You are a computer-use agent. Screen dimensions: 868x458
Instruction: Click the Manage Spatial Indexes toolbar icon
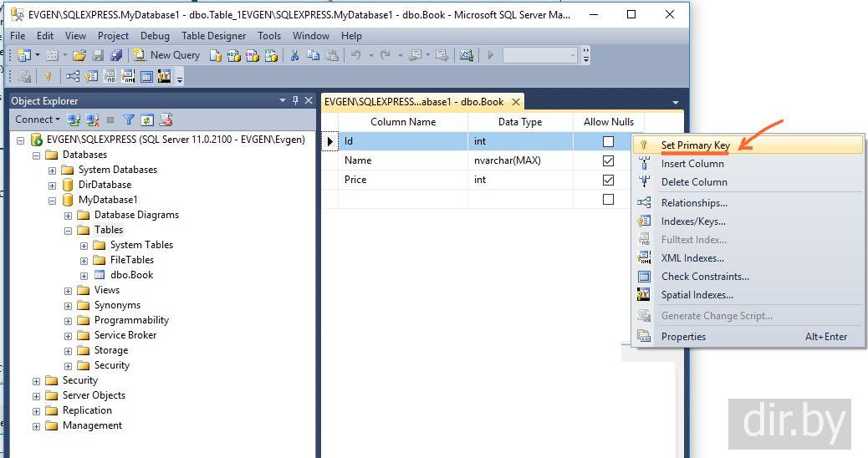pyautogui.click(x=165, y=76)
